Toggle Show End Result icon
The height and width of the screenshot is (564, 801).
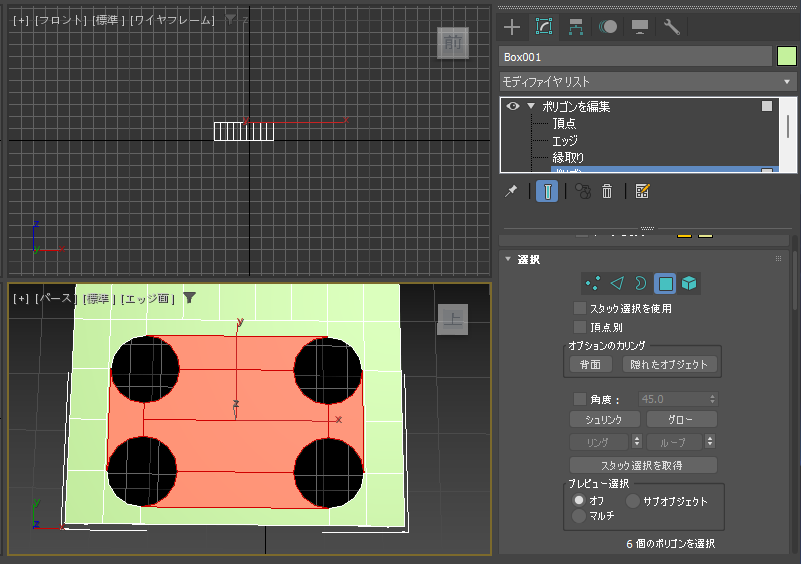tap(547, 192)
